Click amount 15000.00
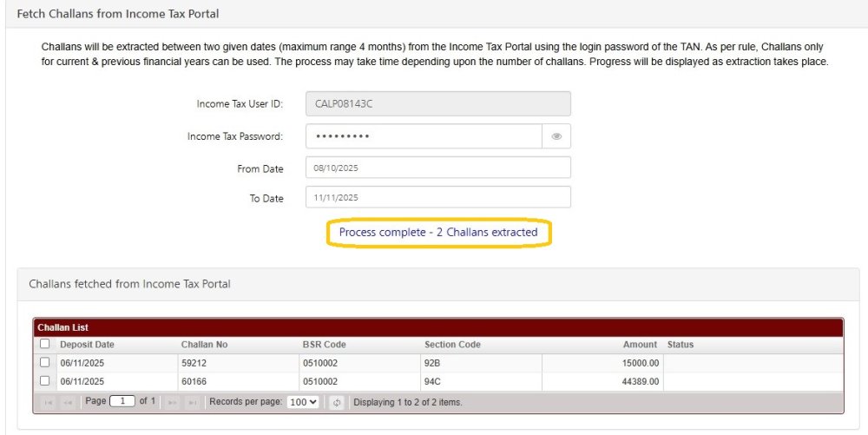The width and height of the screenshot is (868, 435). coord(641,364)
